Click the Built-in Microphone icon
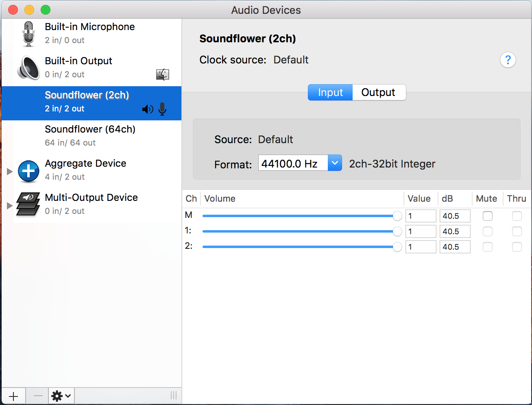The height and width of the screenshot is (405, 532). tap(28, 34)
